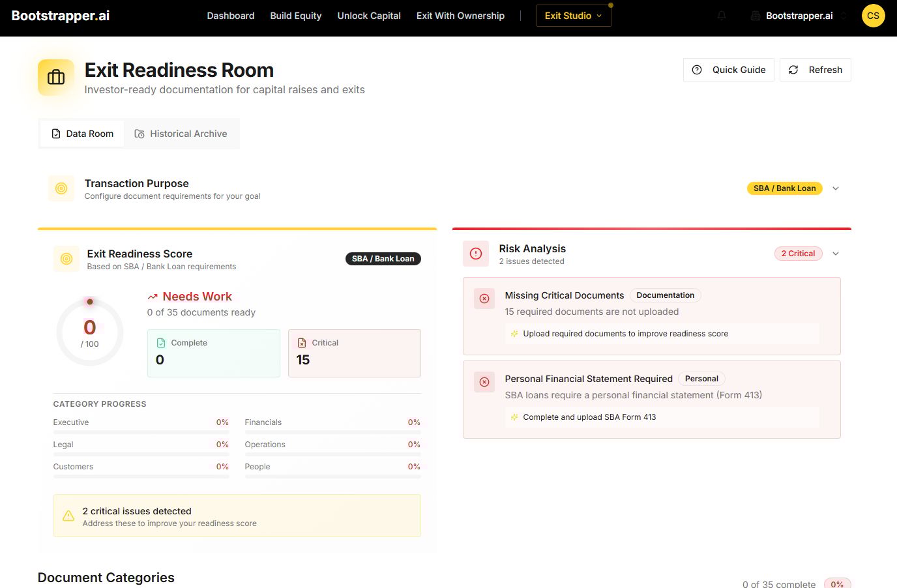The width and height of the screenshot is (897, 588).
Task: Click the document icon on Data Room tab
Action: pos(56,134)
